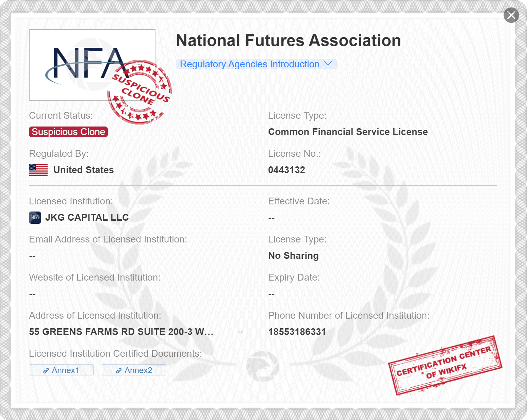
Task: Expand Regulatory Agencies Introduction dropdown
Action: coord(257,64)
